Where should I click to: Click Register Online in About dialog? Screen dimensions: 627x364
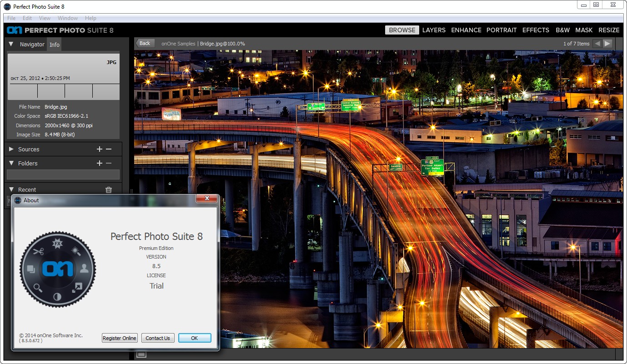(x=120, y=338)
